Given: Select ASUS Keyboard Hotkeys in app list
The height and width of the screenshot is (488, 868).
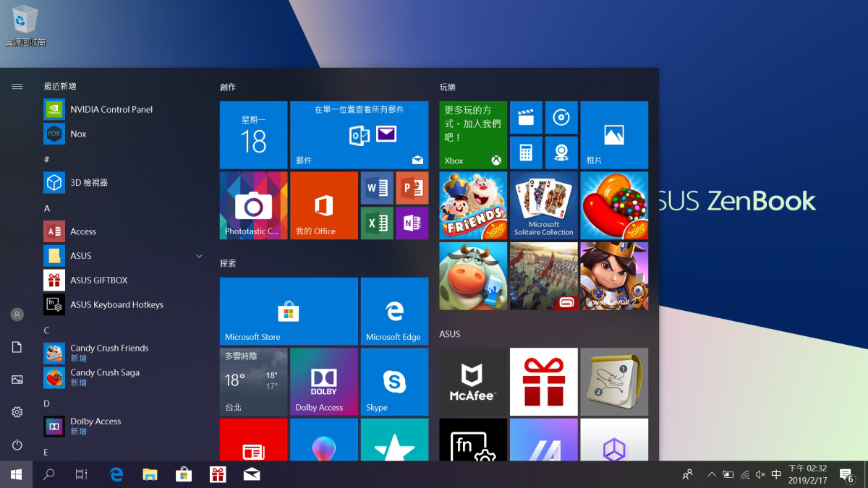Looking at the screenshot, I should click(116, 305).
